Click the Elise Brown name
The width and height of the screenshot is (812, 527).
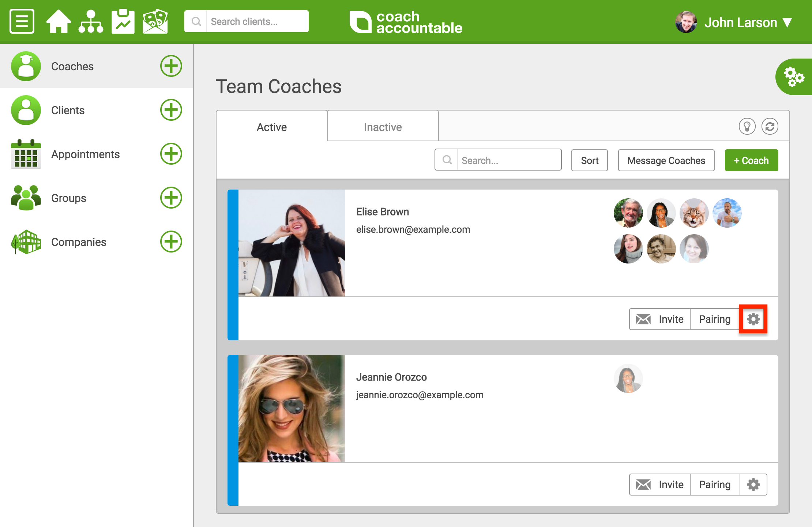383,212
